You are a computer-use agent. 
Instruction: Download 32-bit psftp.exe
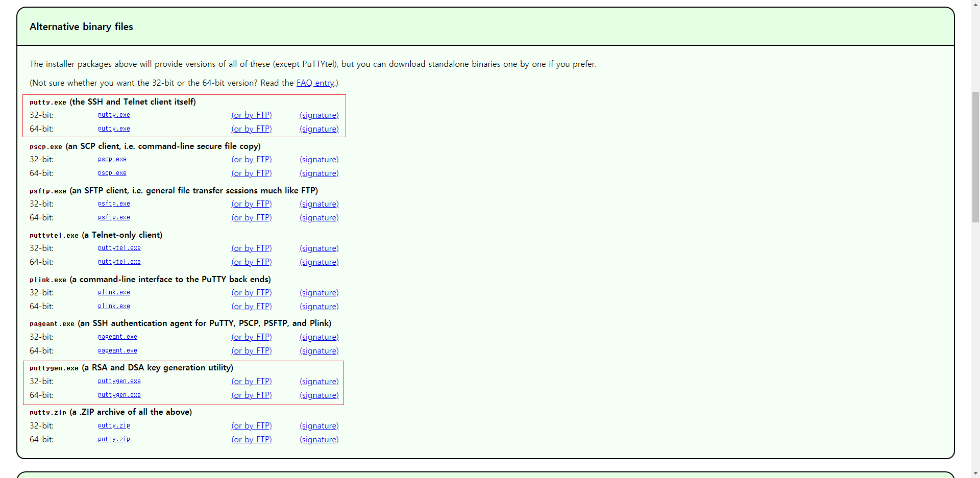coord(114,204)
